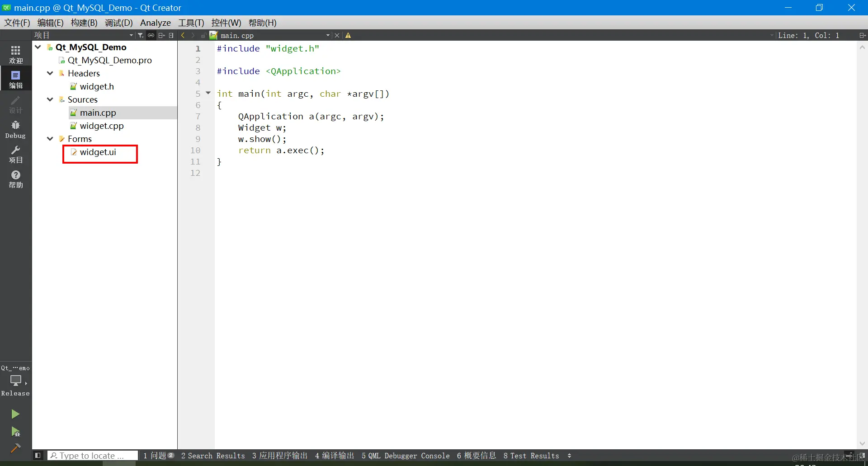Click the read-only lock icon in the editor toolbar
The width and height of the screenshot is (868, 466).
[x=203, y=35]
